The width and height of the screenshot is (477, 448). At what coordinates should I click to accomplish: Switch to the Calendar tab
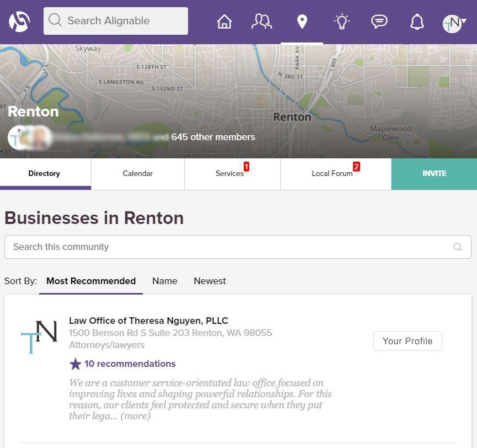tap(138, 174)
